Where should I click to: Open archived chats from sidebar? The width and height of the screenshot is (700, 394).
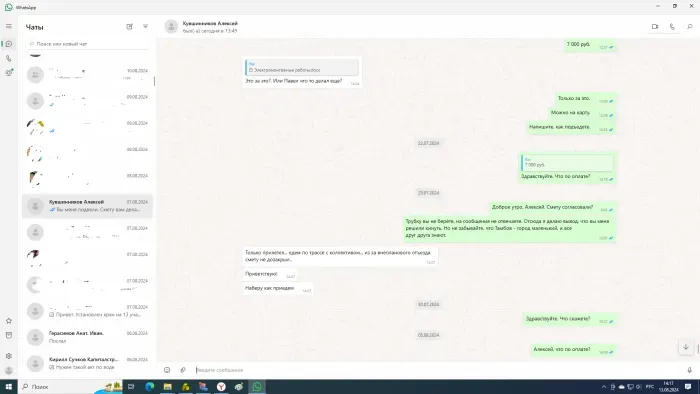(x=8, y=335)
